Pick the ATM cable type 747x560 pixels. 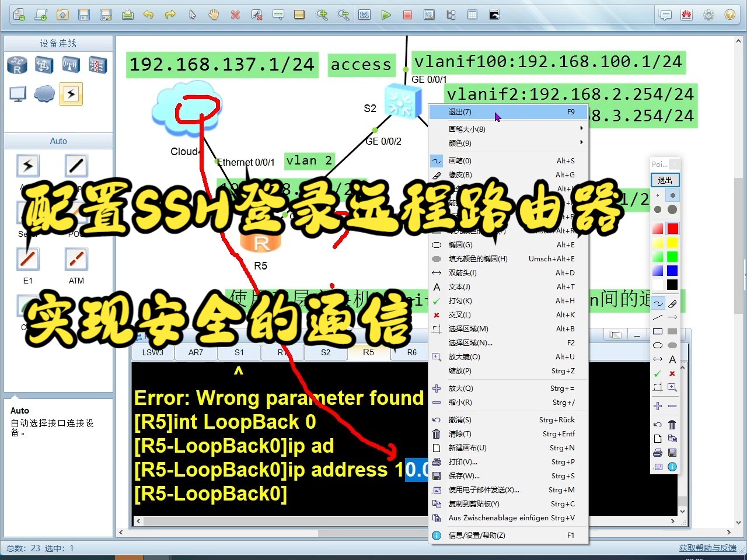(x=76, y=259)
